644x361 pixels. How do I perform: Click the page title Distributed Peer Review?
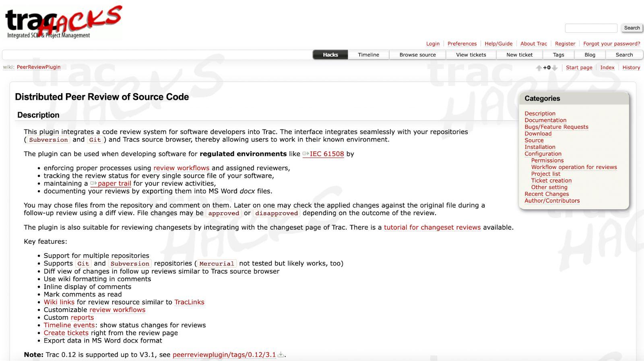point(102,97)
